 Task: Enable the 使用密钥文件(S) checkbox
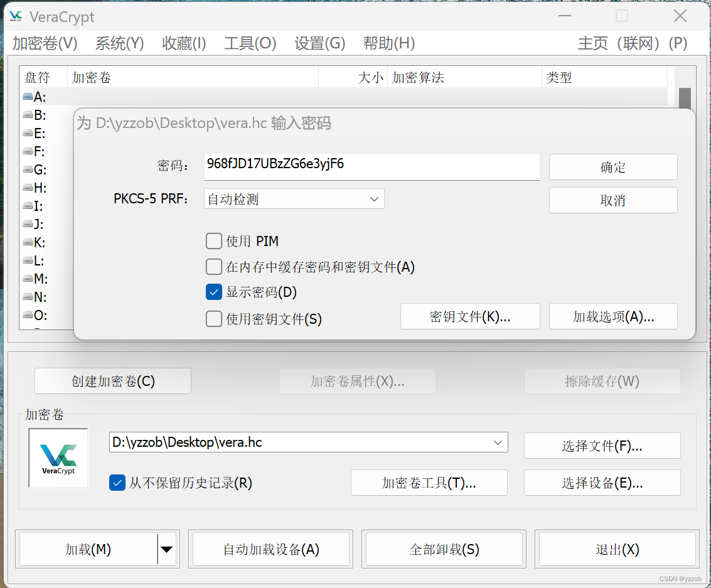[x=213, y=319]
